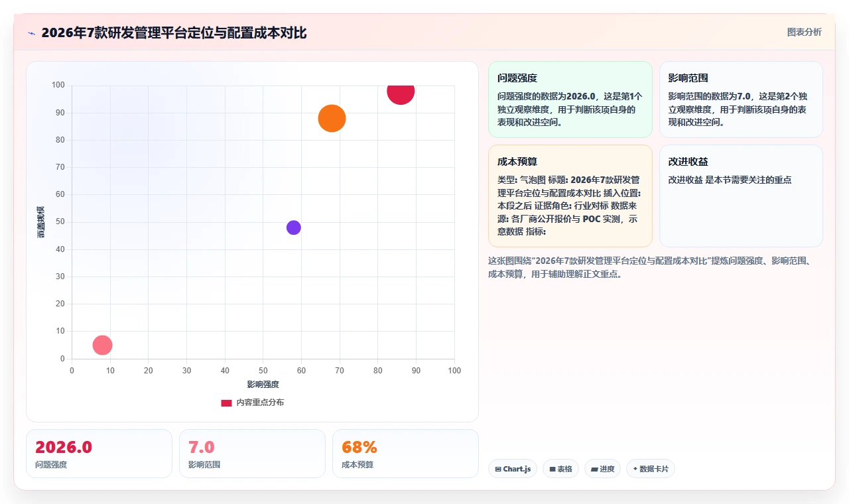Screen dimensions: 849x504
Task: Select the orange bubble in the chart
Action: (x=332, y=119)
